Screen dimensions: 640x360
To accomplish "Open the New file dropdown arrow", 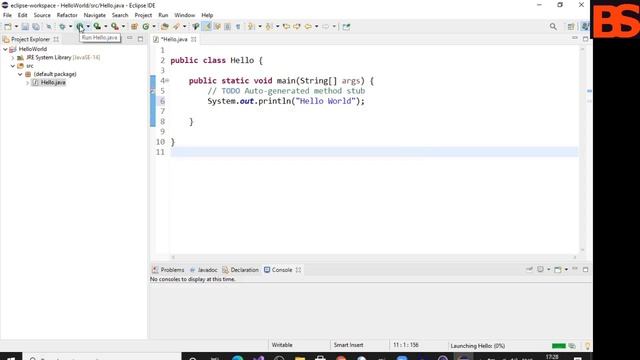I will tap(16, 27).
